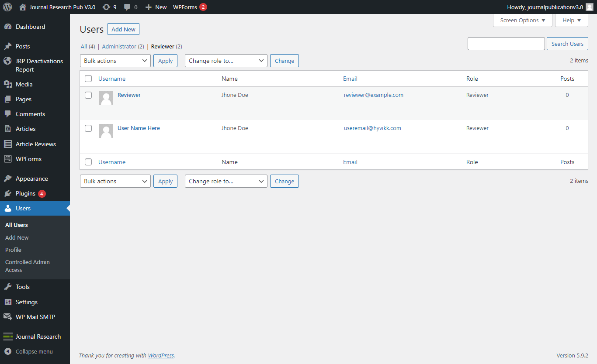The image size is (597, 364).
Task: Open the top Change role to dropdown
Action: pyautogui.click(x=226, y=61)
